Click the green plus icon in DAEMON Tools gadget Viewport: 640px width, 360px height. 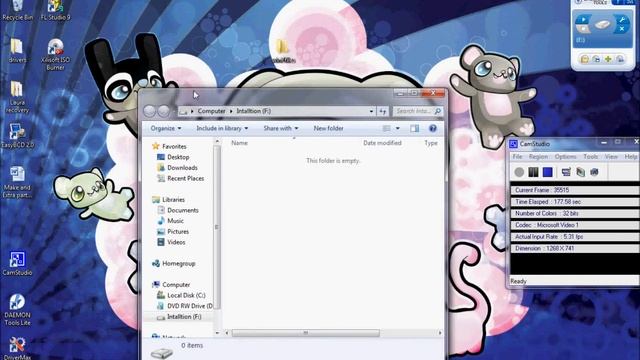click(x=608, y=59)
